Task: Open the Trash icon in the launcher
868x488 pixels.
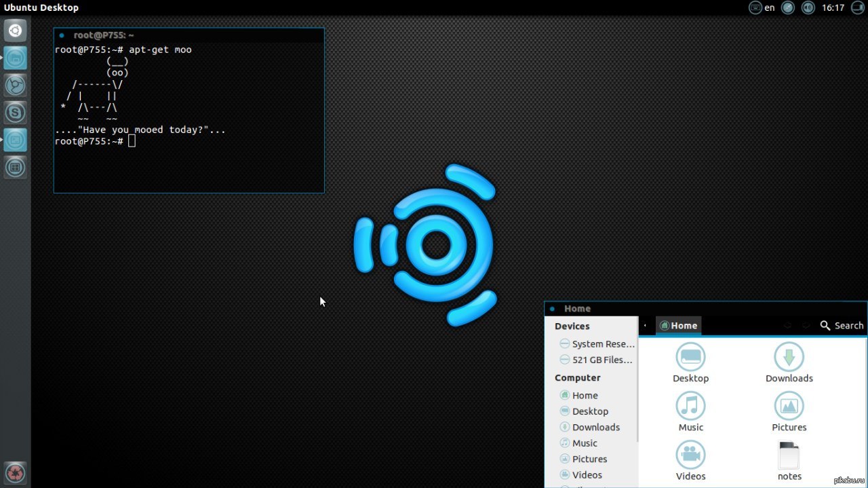Action: pos(15,472)
